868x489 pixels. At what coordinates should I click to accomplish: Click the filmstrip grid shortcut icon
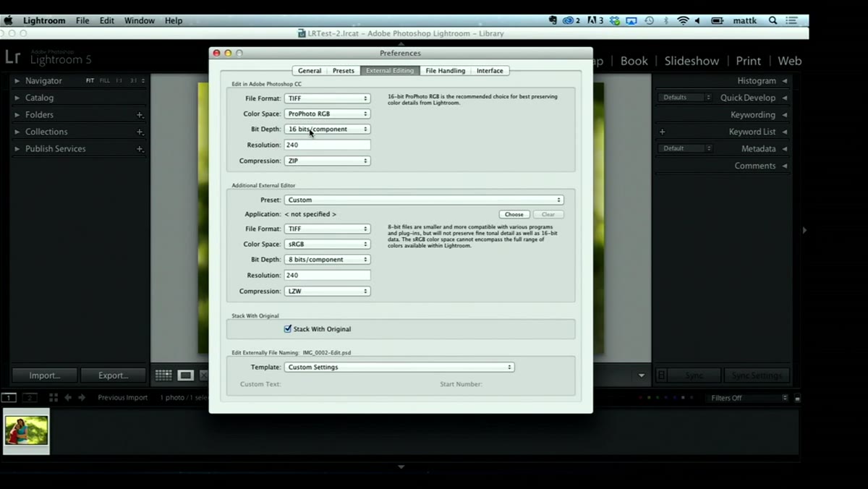coord(53,398)
